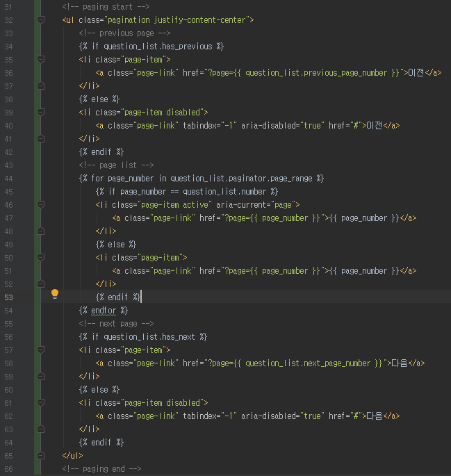This screenshot has height=476, width=451.
Task: Click the href value on line 51
Action: [272, 271]
